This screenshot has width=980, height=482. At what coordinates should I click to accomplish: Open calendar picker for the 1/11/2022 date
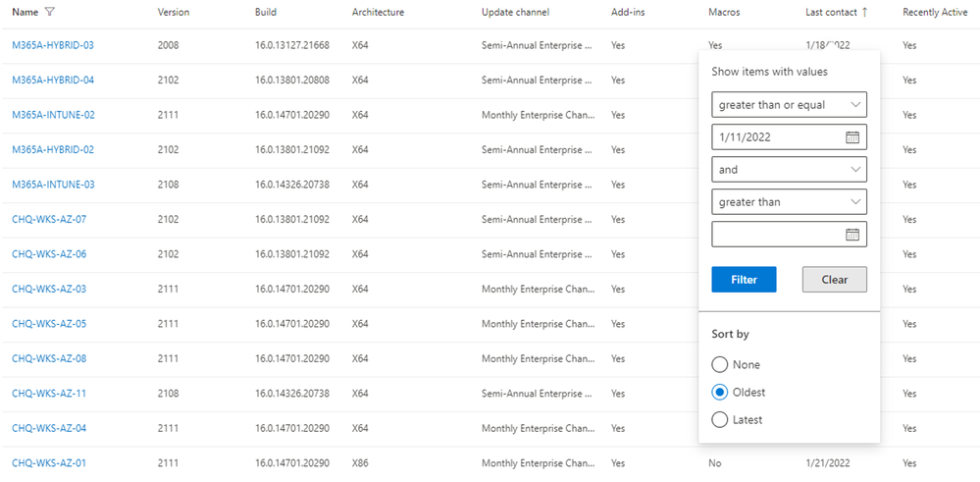coord(852,137)
